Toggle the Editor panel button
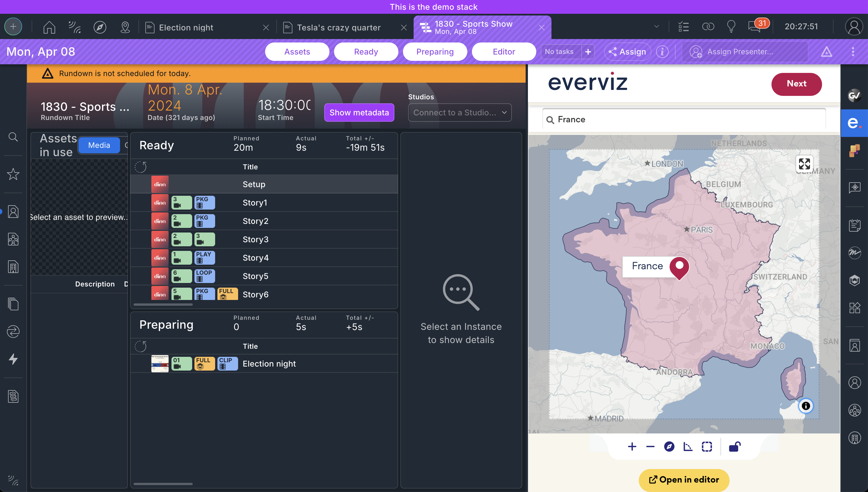 pos(504,52)
